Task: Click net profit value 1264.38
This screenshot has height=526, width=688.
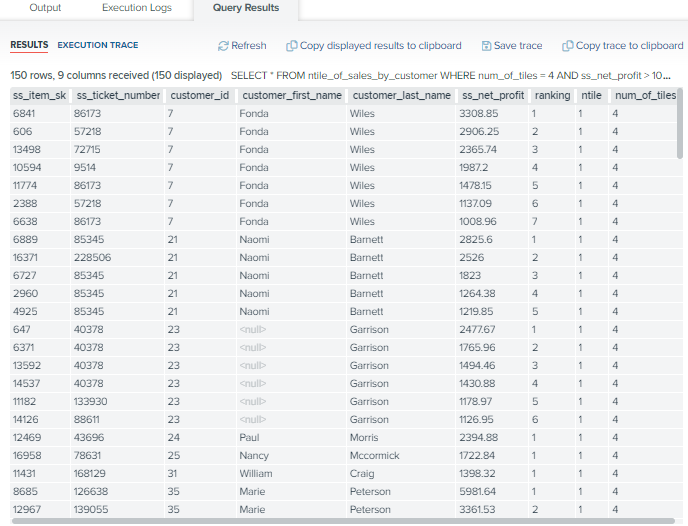Action: point(477,293)
